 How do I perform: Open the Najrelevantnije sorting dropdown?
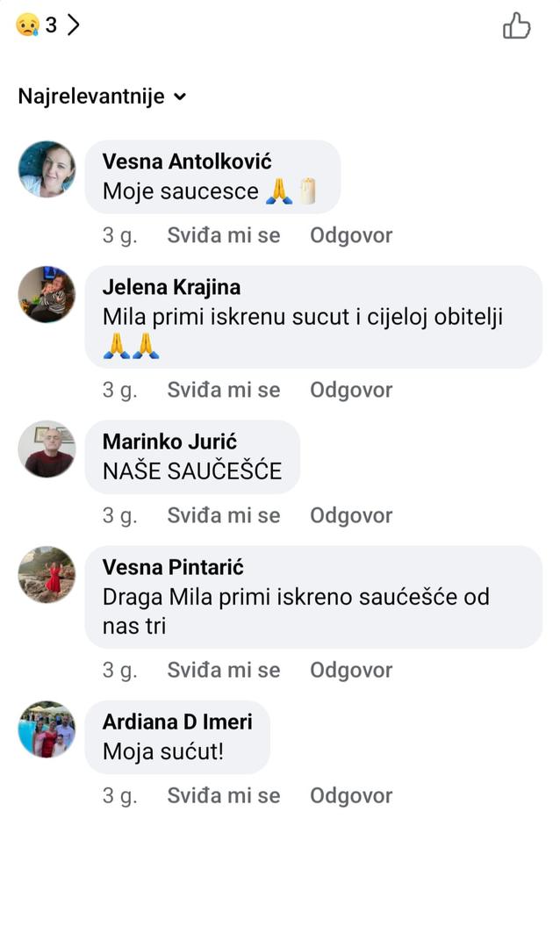[x=102, y=97]
